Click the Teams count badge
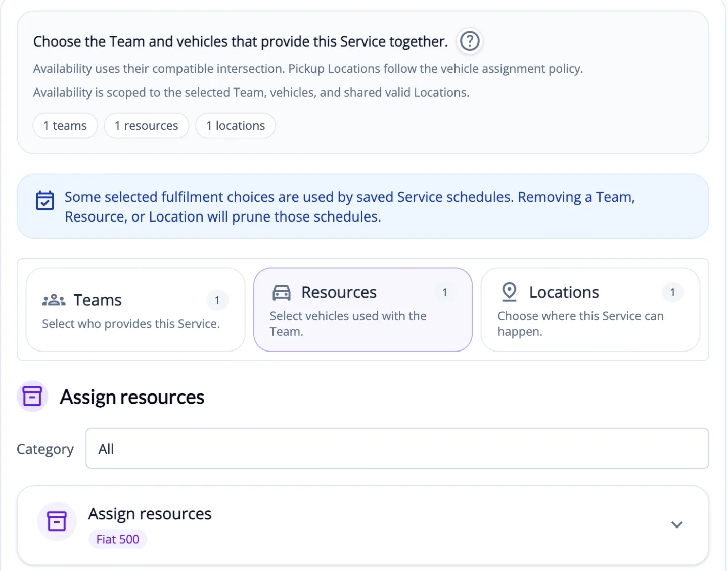This screenshot has width=728, height=571. coord(217,300)
